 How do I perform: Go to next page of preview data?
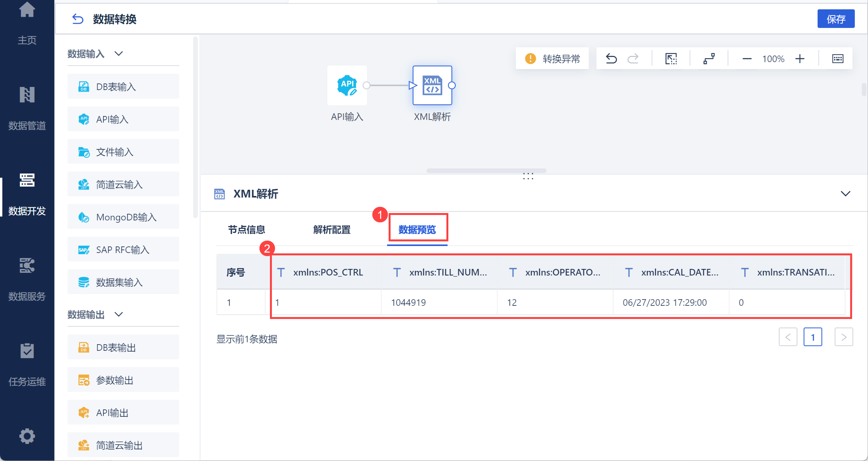(x=844, y=337)
